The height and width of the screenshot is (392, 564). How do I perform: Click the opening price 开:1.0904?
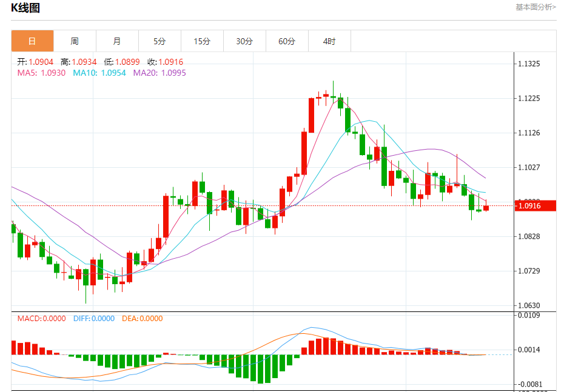(x=35, y=62)
